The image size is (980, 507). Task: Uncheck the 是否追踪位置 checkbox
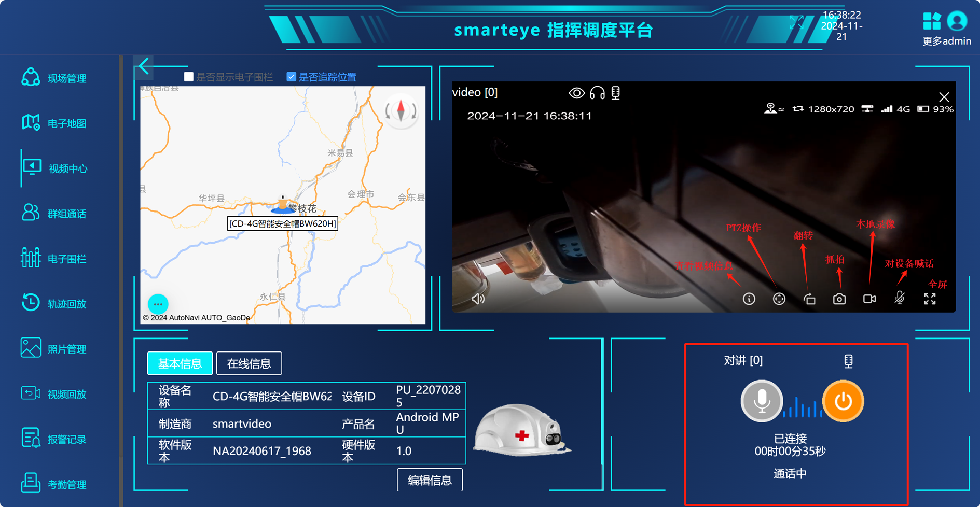292,77
